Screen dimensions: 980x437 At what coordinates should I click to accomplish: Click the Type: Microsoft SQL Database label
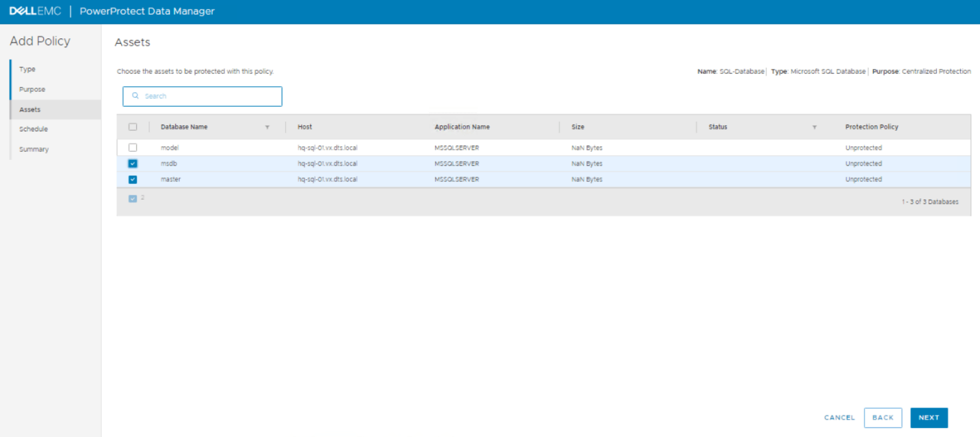coord(818,71)
